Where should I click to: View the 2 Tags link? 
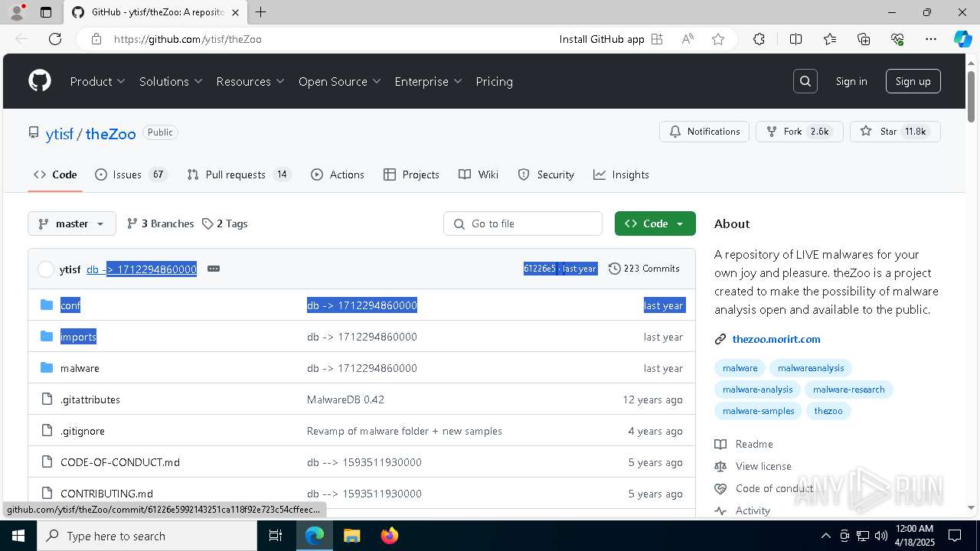pyautogui.click(x=224, y=223)
